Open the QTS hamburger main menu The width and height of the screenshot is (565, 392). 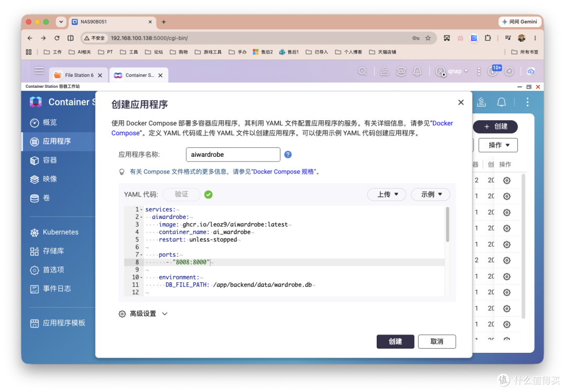39,71
